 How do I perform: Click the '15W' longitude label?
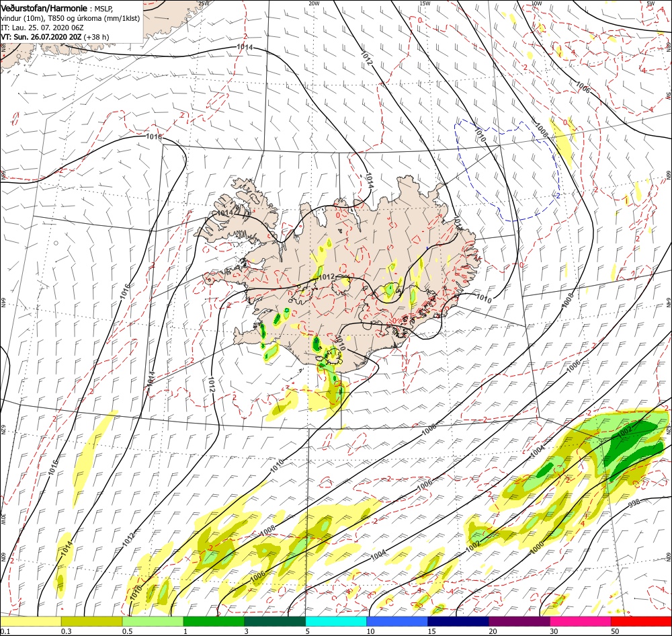[425, 3]
